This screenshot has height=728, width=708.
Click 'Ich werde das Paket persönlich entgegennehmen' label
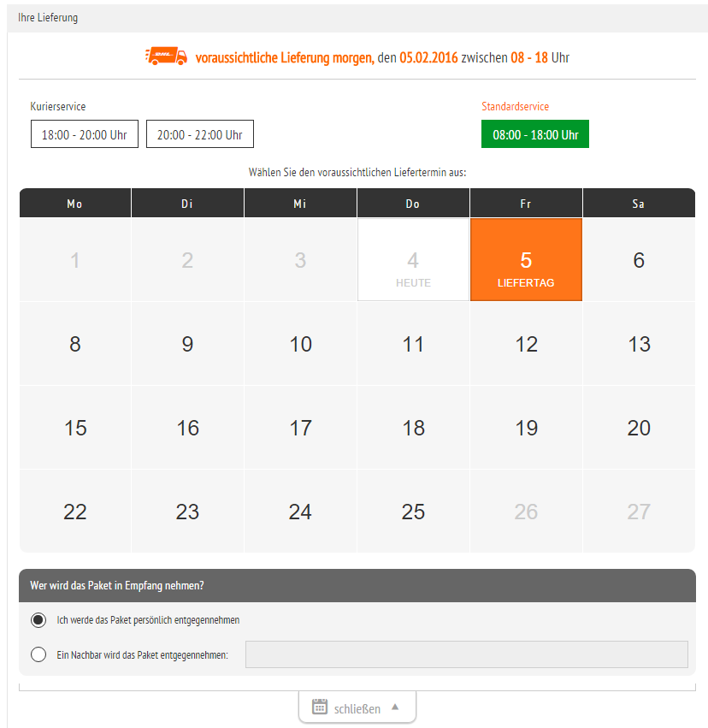(148, 620)
